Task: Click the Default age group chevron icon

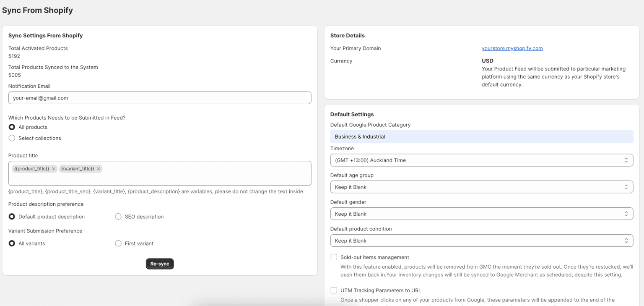Action: coord(627,187)
